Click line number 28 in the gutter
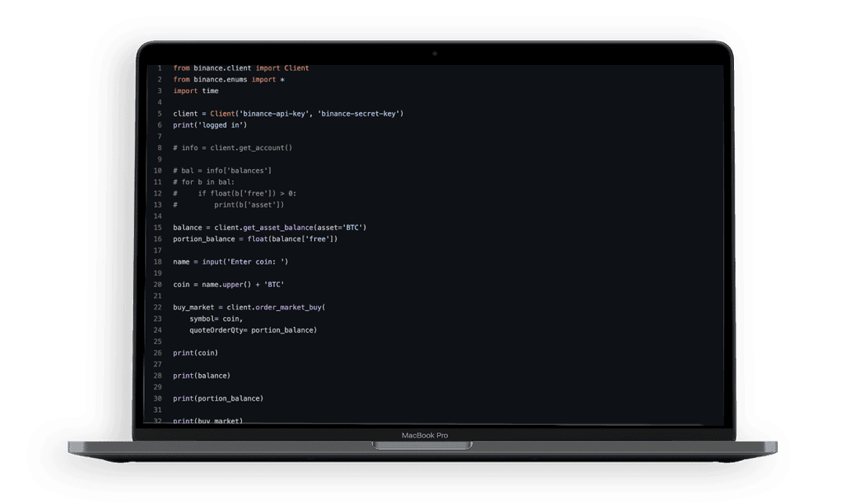The height and width of the screenshot is (504, 846). click(x=157, y=376)
